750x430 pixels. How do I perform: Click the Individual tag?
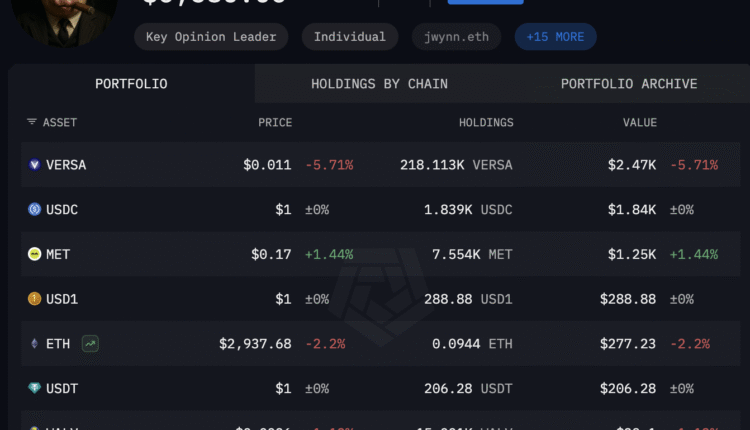point(349,37)
